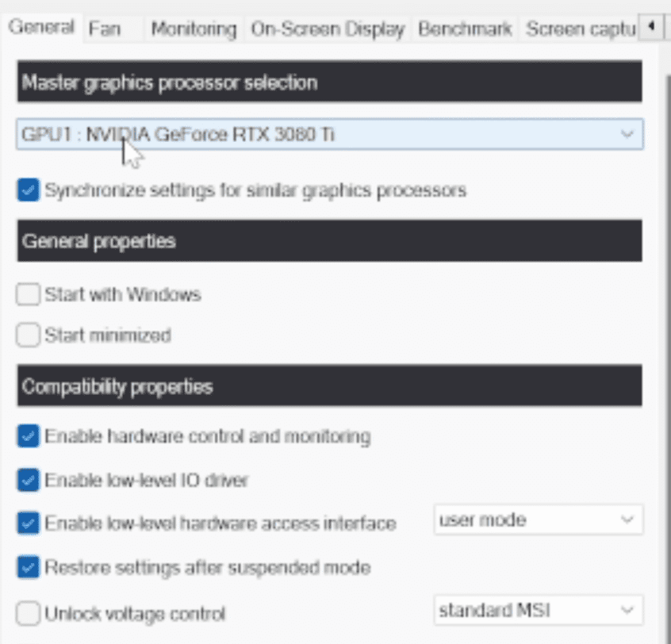Check the Start minimized option
Image resolution: width=671 pixels, height=644 pixels.
(29, 335)
